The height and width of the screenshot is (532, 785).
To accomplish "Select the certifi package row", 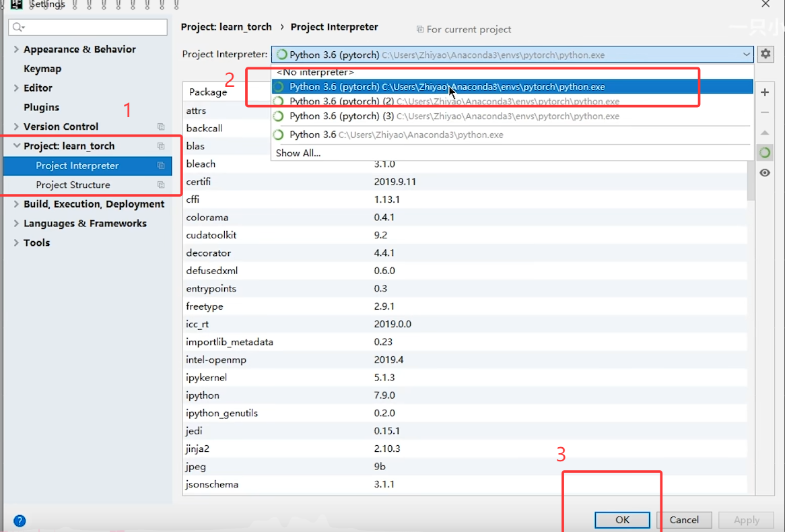I will point(465,182).
